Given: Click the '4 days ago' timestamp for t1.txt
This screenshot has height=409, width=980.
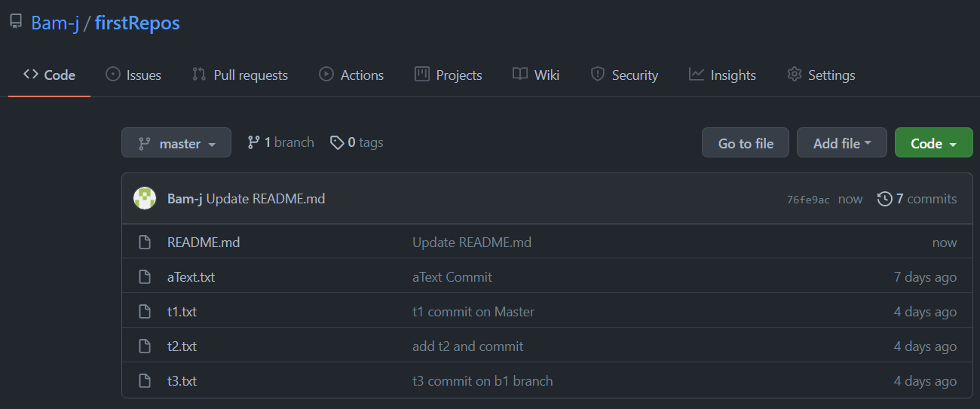Looking at the screenshot, I should click(925, 312).
